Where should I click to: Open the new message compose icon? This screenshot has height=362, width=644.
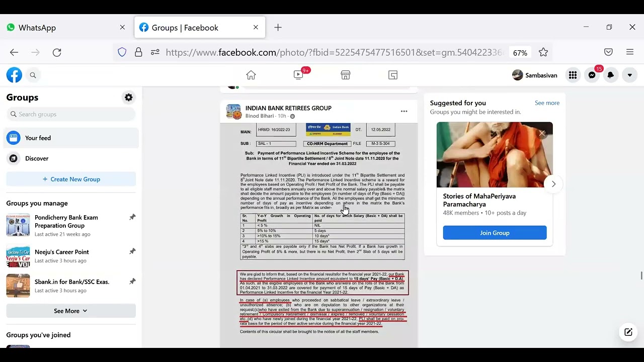click(628, 332)
